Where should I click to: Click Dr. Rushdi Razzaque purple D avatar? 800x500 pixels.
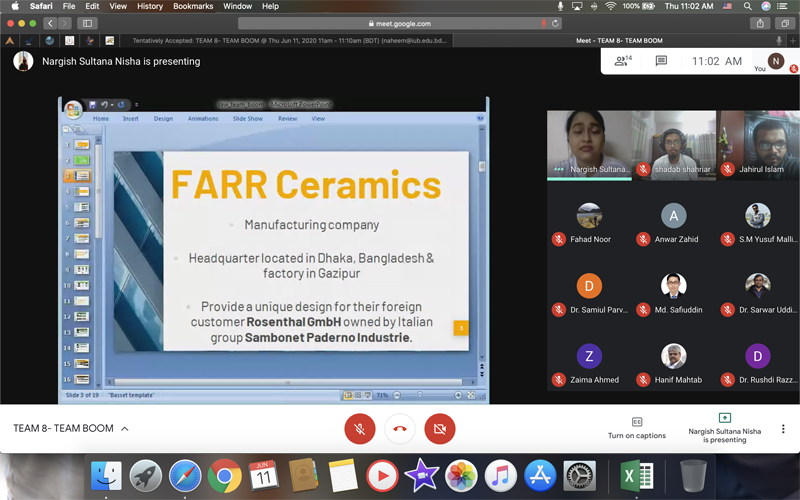point(758,356)
